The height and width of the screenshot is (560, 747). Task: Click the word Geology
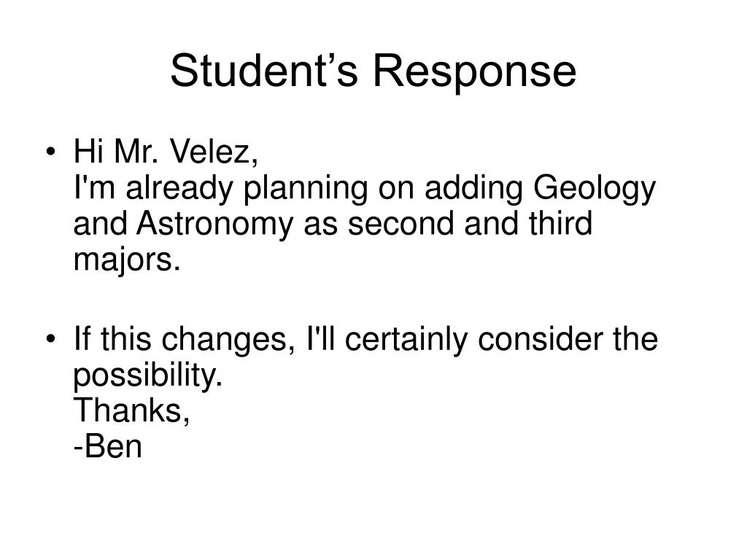[595, 190]
